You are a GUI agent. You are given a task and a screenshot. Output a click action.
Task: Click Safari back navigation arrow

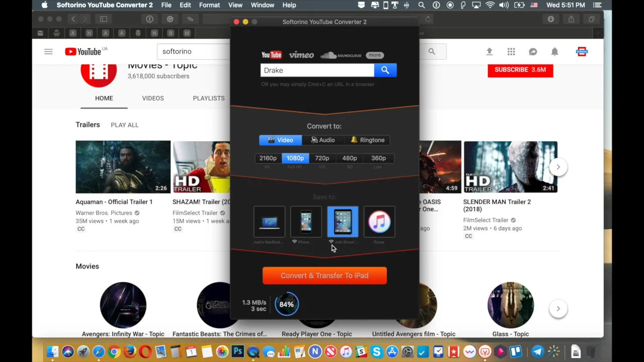[73, 19]
